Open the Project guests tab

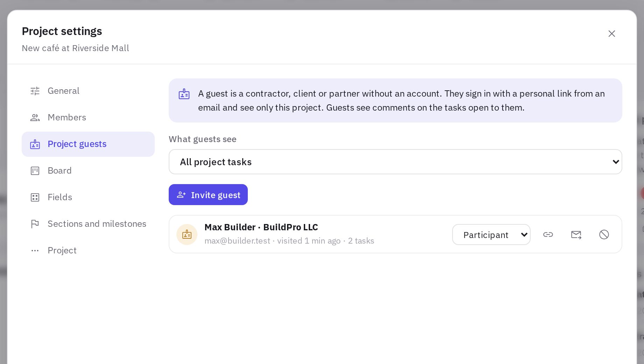[88, 144]
